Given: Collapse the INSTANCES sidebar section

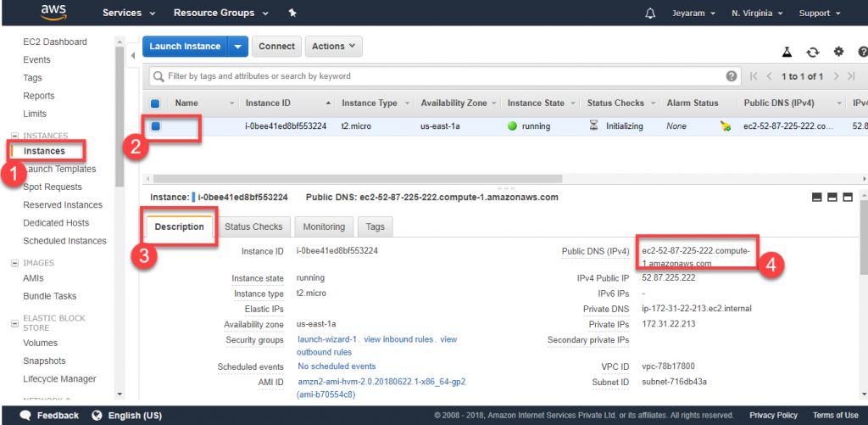Looking at the screenshot, I should tap(15, 136).
